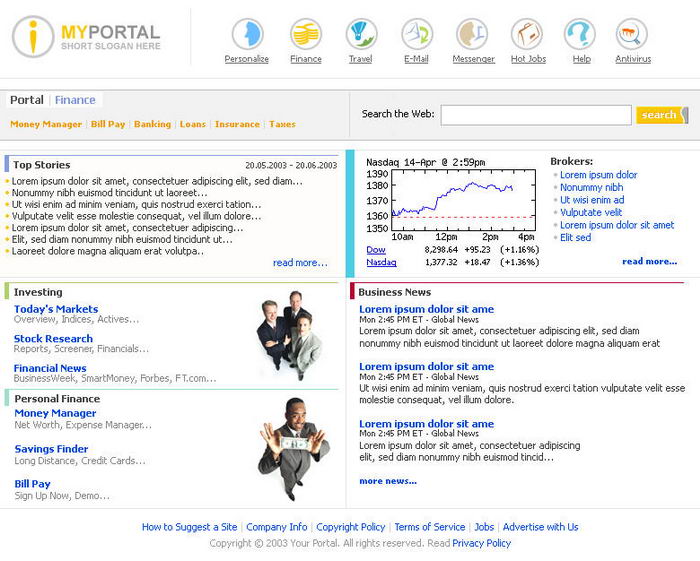Open the Finance coins icon
The width and height of the screenshot is (700, 561).
(x=306, y=34)
